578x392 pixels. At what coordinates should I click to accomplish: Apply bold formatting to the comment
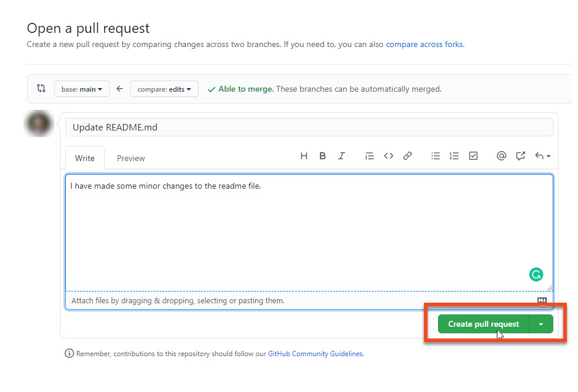pos(323,156)
